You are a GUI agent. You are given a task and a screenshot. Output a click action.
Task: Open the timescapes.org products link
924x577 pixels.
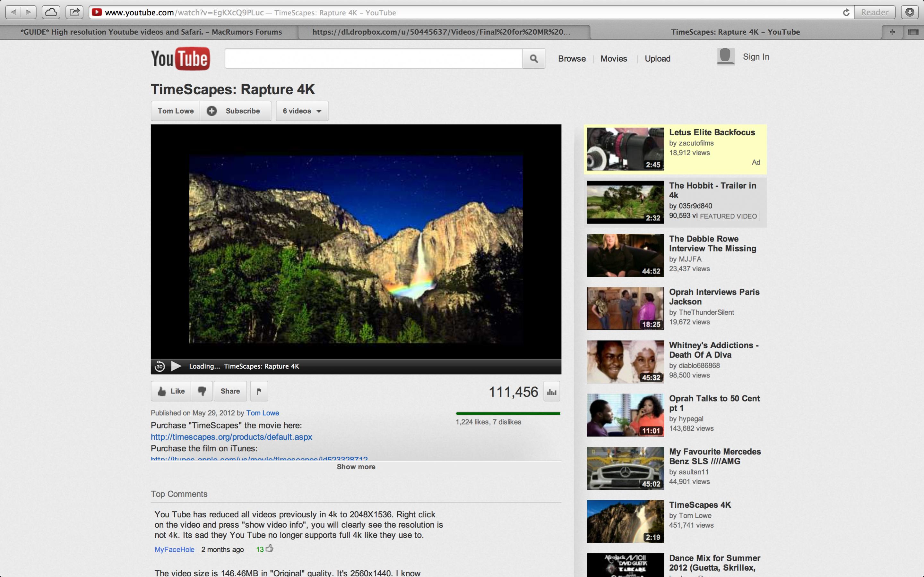[x=231, y=437]
